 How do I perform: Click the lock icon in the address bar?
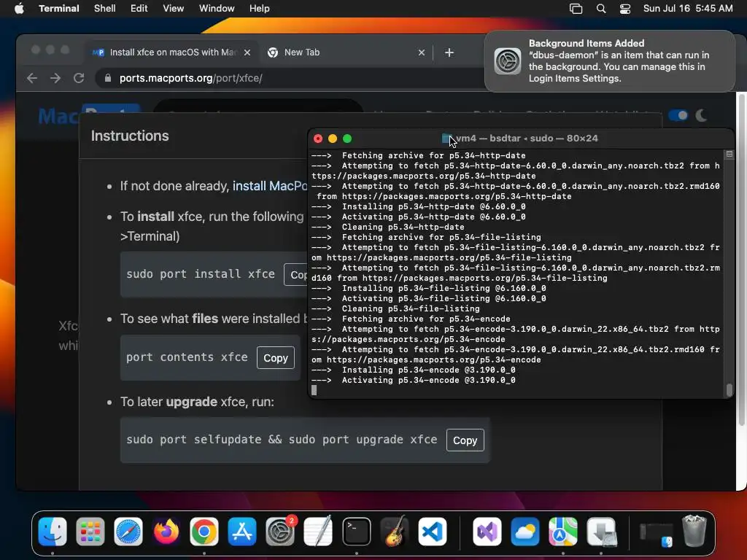108,78
